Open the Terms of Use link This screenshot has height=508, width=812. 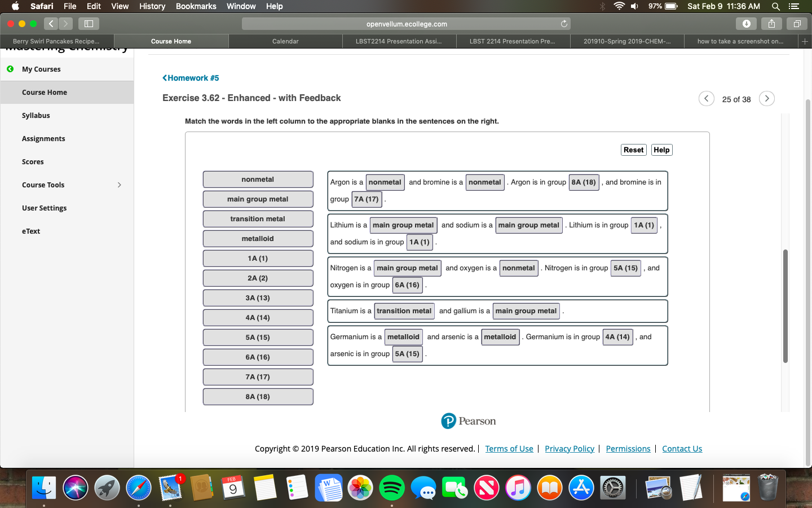tap(509, 449)
